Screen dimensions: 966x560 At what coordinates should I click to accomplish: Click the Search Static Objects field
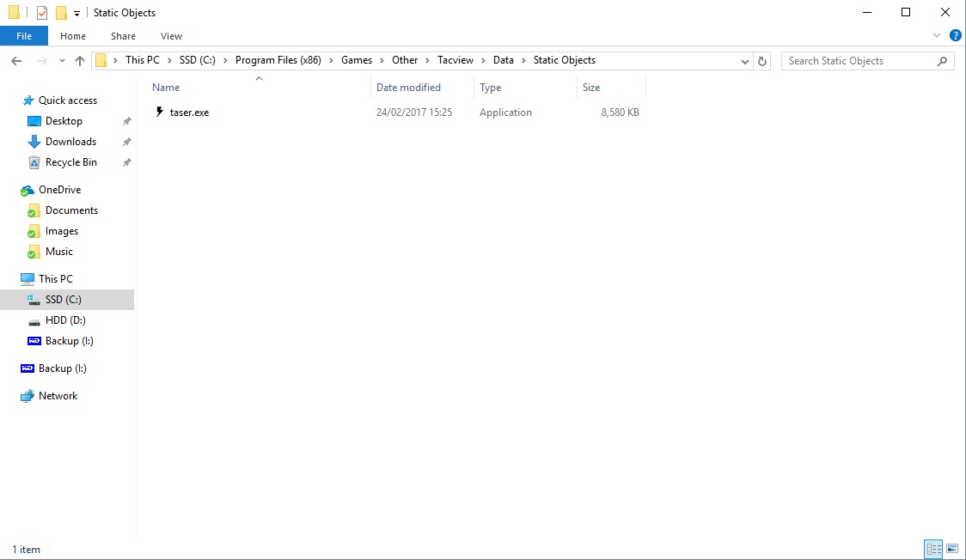867,61
